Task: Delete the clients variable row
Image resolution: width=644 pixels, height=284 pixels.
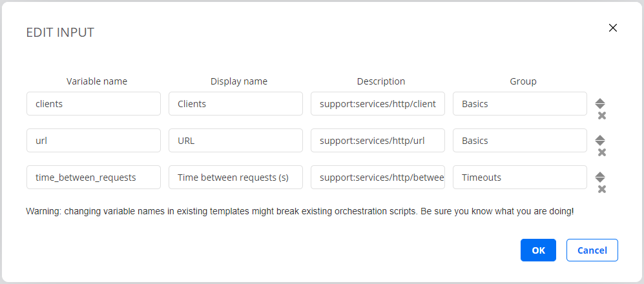Action: [x=601, y=116]
